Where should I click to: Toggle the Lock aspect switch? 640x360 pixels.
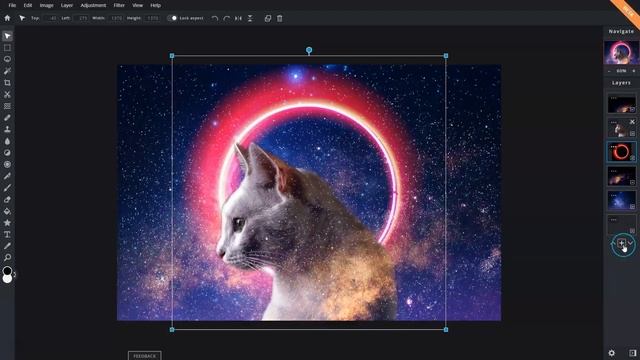[x=173, y=18]
